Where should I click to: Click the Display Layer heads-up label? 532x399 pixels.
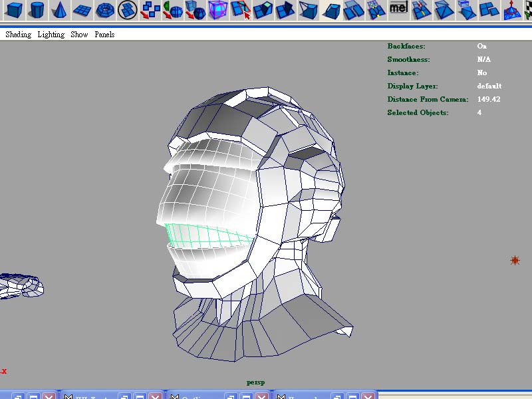[x=412, y=86]
